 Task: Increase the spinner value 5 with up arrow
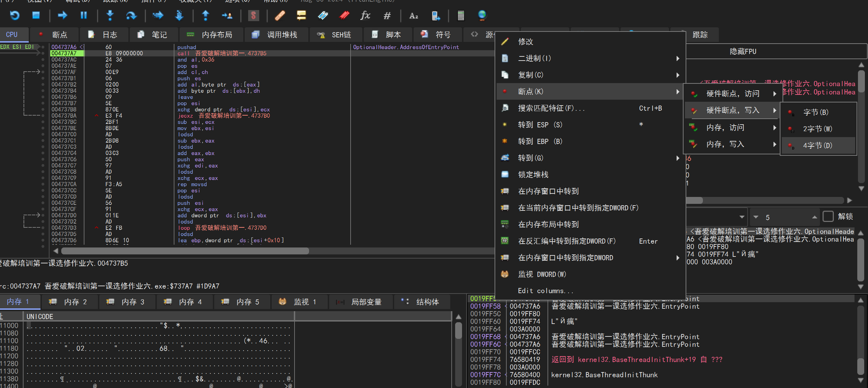[x=814, y=217]
